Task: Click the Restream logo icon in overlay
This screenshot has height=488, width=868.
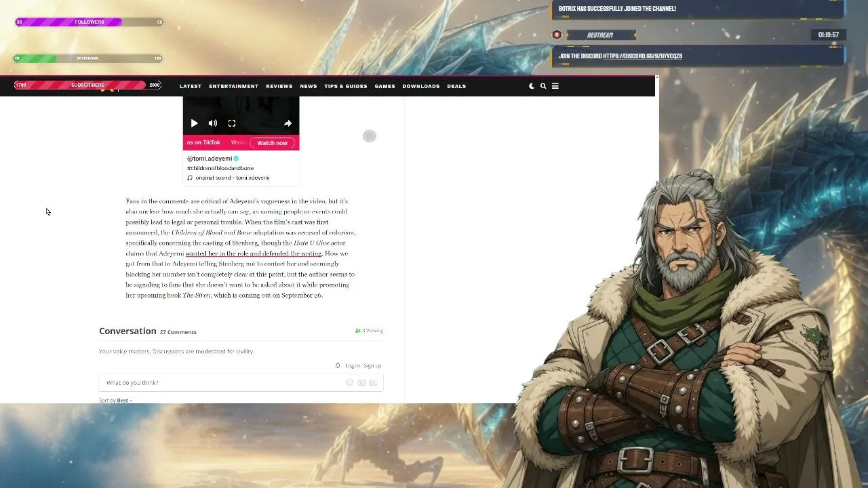Action: [557, 35]
